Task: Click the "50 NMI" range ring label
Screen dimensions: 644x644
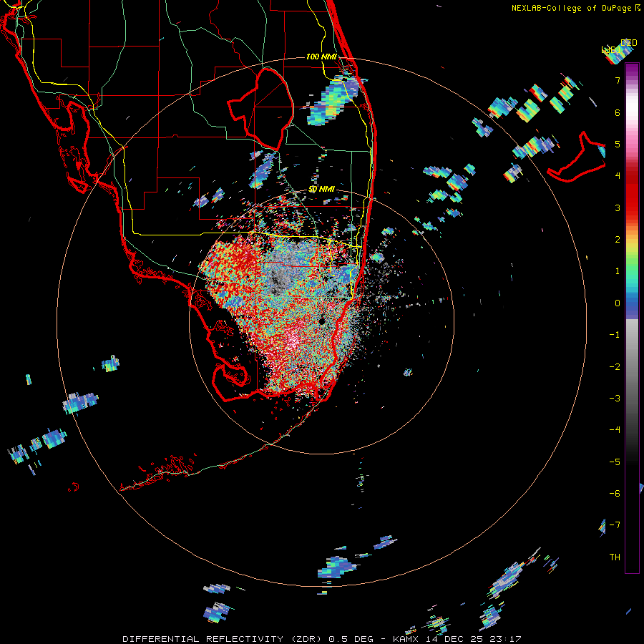Action: [321, 189]
